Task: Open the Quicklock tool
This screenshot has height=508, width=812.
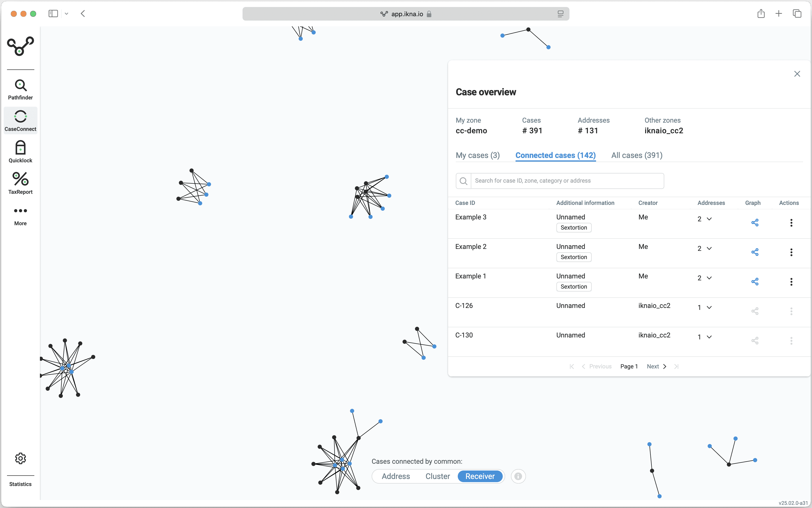Action: coord(21,152)
